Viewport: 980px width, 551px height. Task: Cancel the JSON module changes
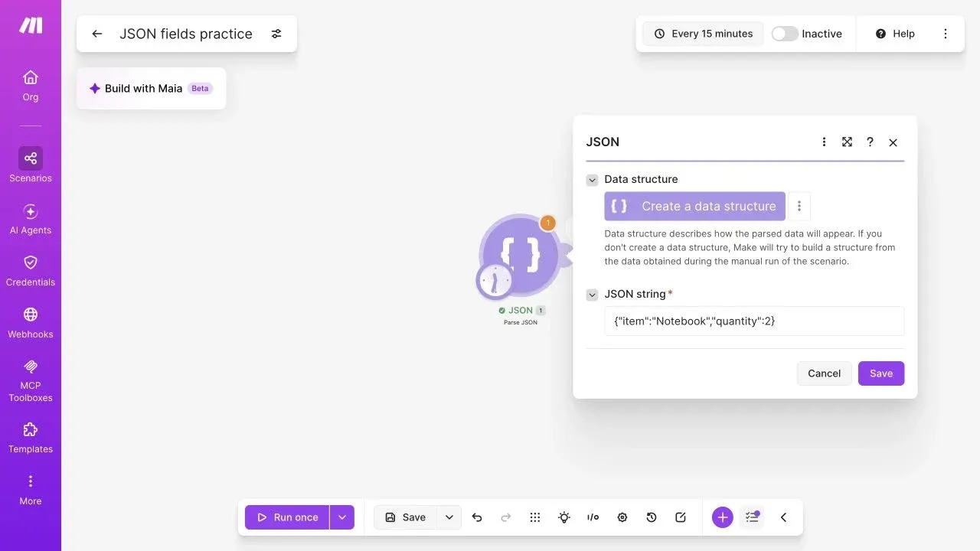pos(824,373)
